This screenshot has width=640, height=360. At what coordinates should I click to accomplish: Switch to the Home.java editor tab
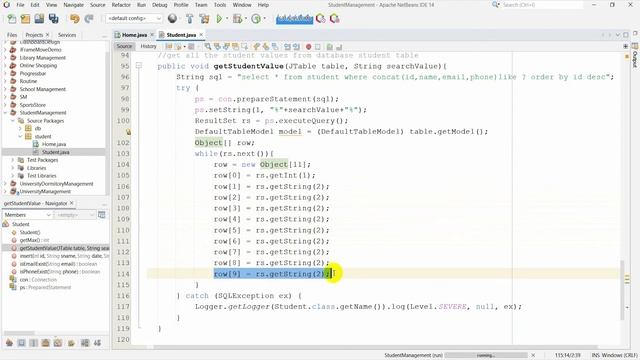tap(134, 35)
